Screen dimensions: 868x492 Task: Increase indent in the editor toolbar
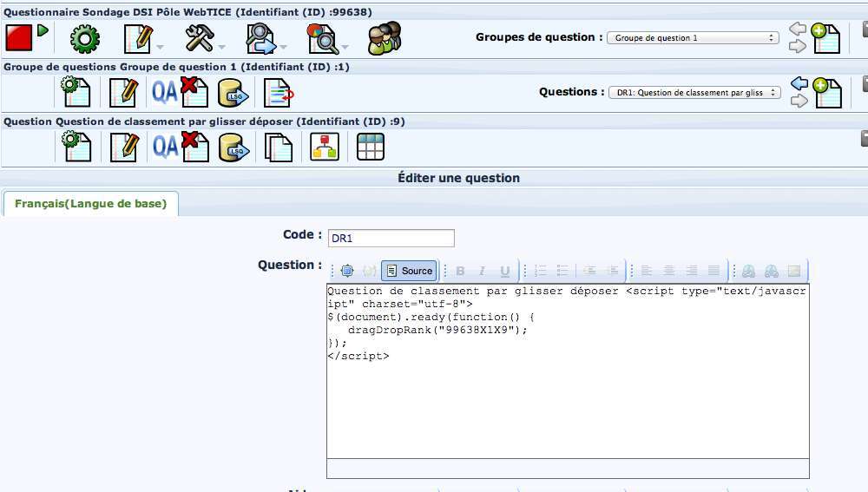(613, 271)
